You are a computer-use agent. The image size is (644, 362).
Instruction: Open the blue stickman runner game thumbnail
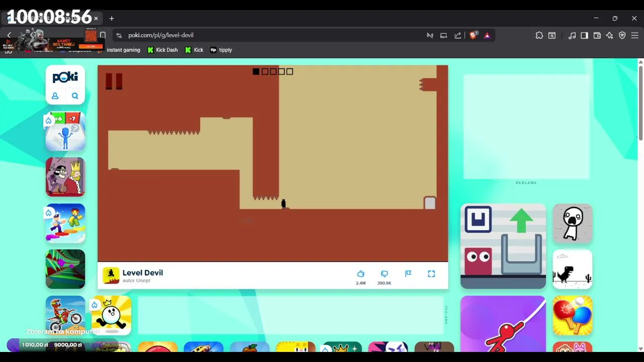(65, 131)
